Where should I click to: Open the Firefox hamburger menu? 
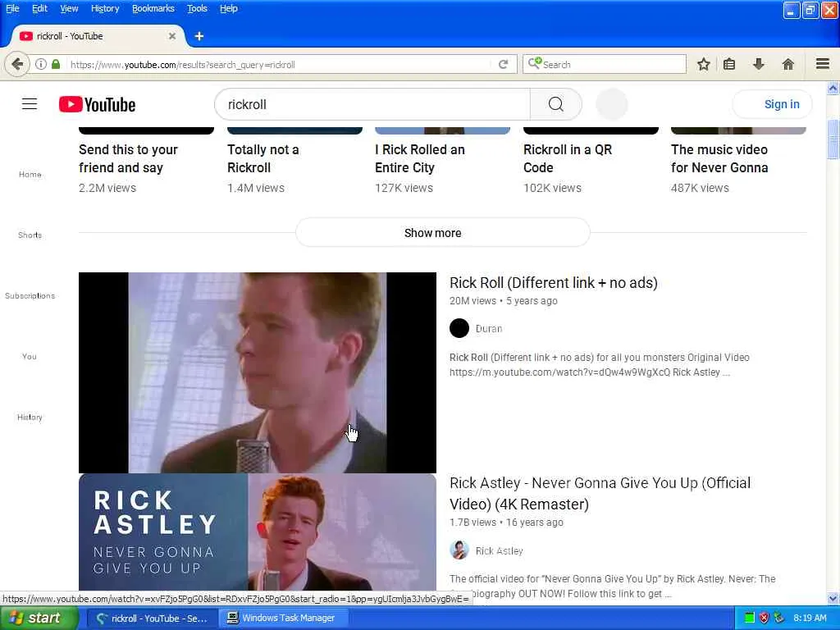(x=823, y=64)
